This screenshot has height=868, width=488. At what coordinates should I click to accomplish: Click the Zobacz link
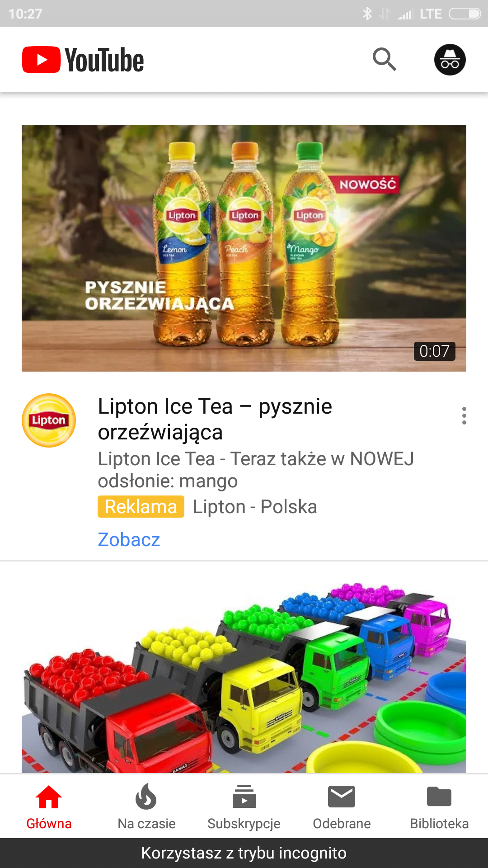(129, 540)
